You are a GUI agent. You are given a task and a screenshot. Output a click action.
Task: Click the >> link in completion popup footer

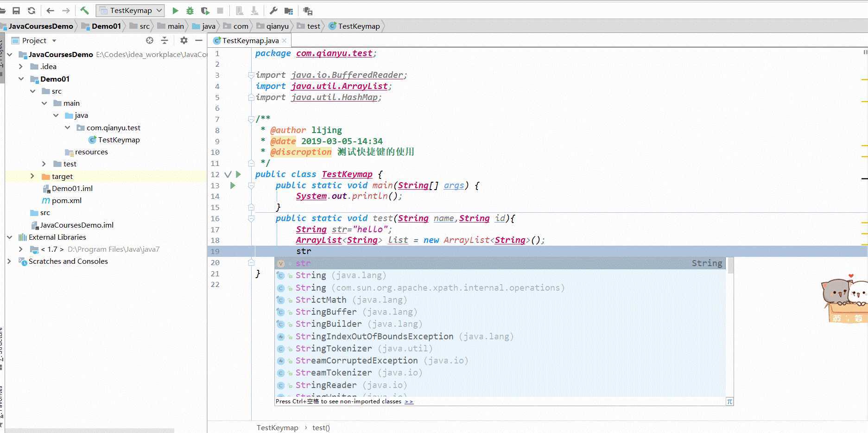(409, 402)
